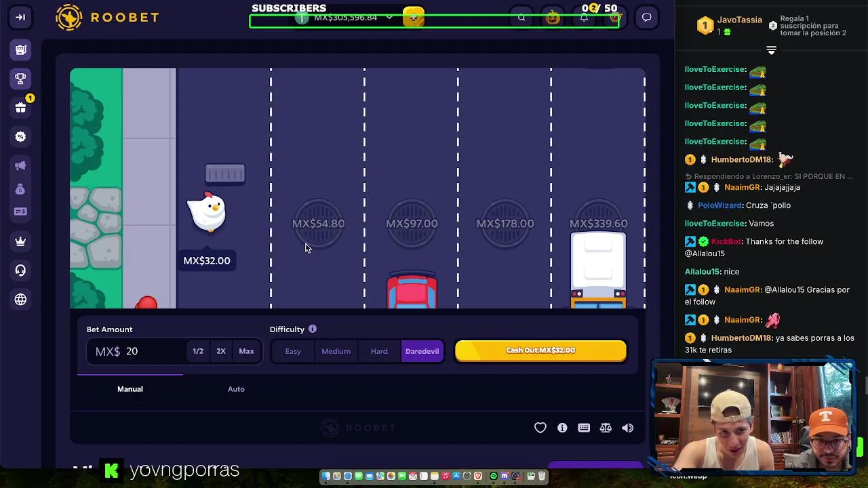Go to Roobet home via logo
Image resolution: width=868 pixels, height=488 pixels.
pos(107,18)
